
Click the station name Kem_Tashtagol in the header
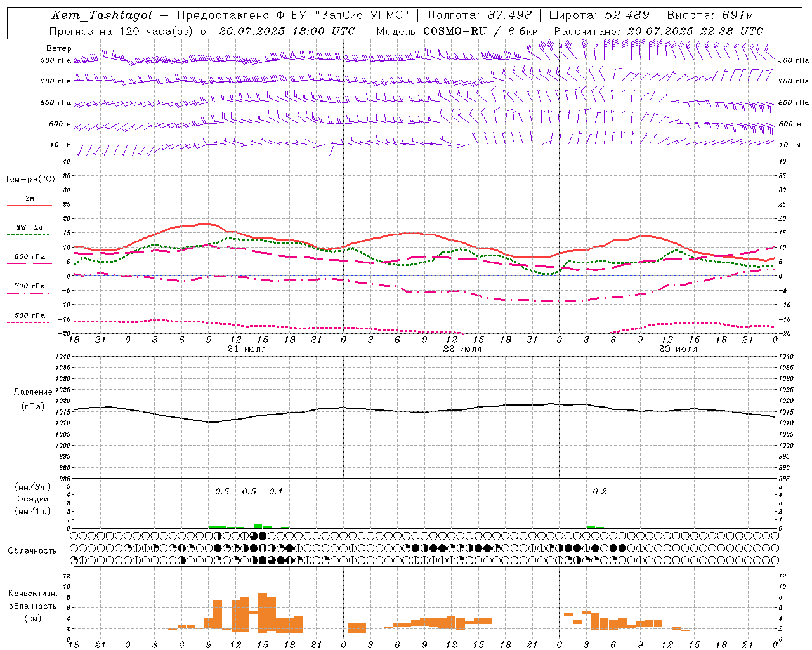(102, 15)
